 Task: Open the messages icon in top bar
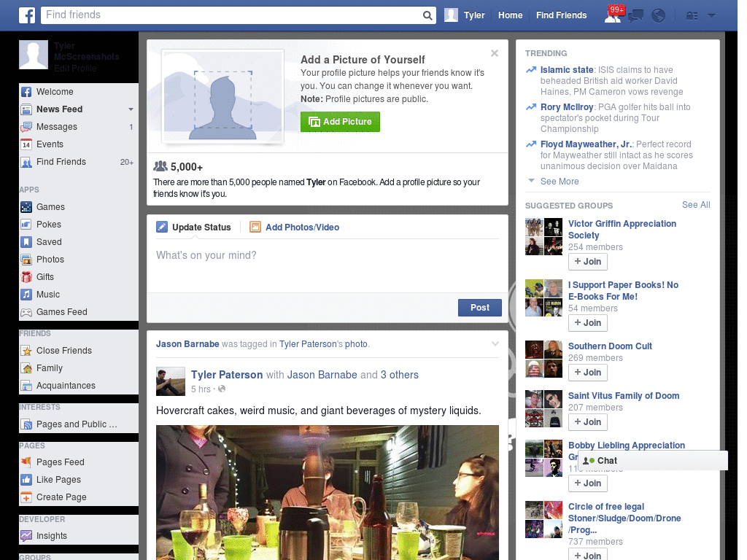coord(635,16)
